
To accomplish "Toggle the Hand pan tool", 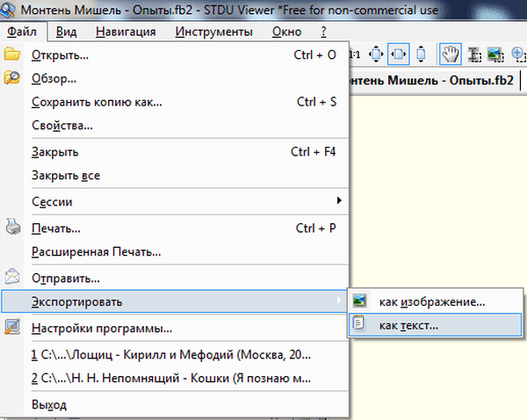I will click(450, 54).
